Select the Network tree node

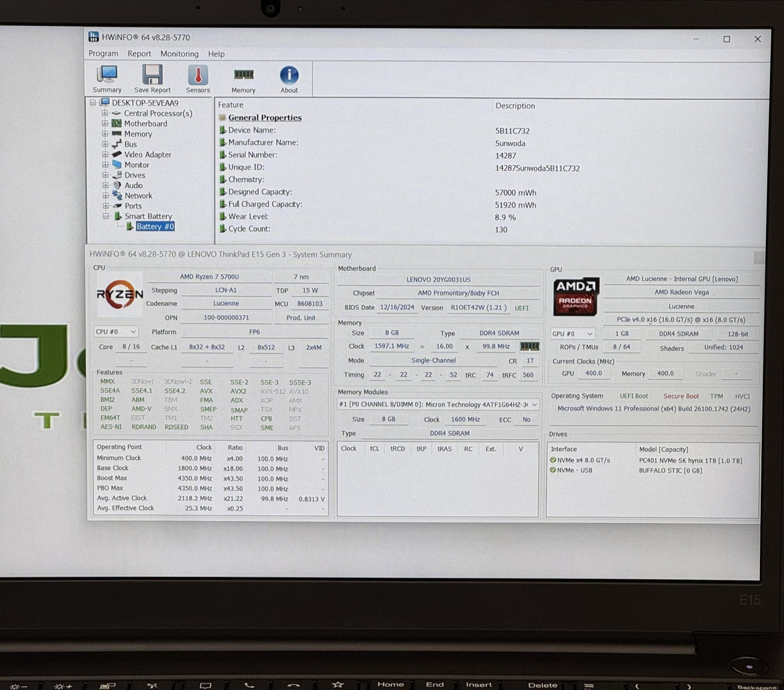click(x=138, y=196)
